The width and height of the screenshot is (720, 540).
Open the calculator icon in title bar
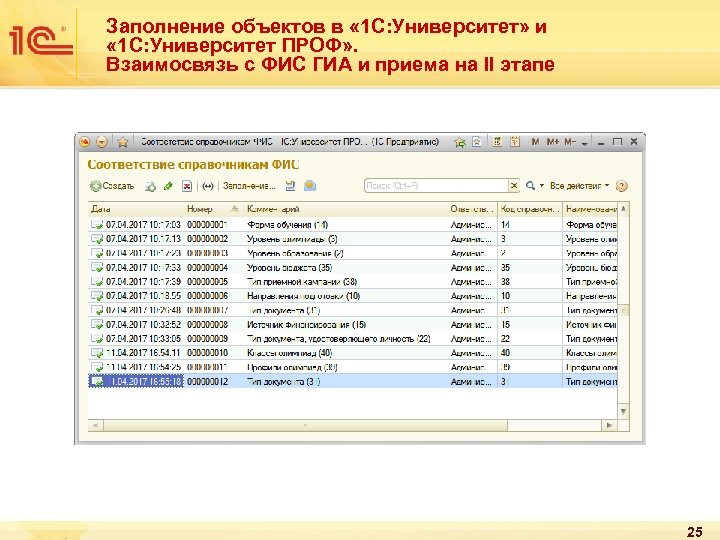[x=497, y=142]
